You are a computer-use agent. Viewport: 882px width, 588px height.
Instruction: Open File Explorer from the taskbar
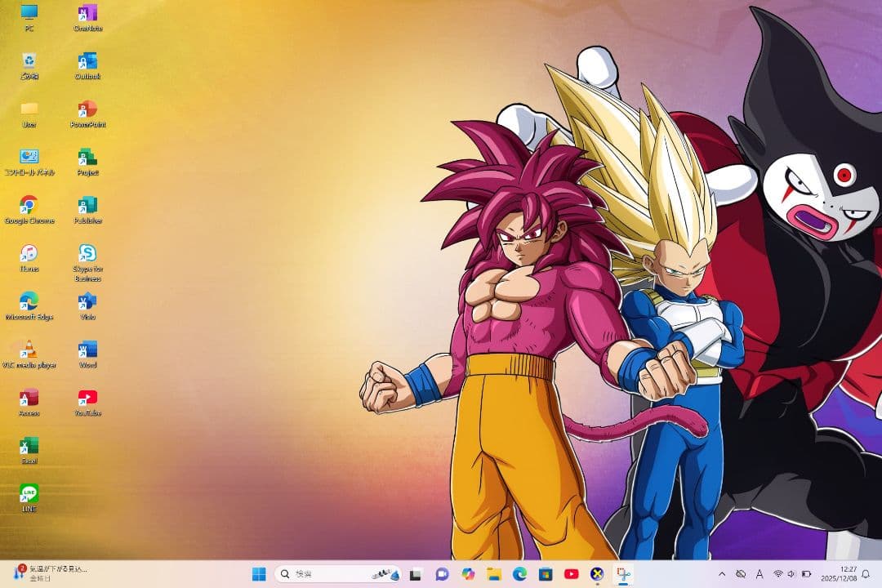(x=493, y=574)
